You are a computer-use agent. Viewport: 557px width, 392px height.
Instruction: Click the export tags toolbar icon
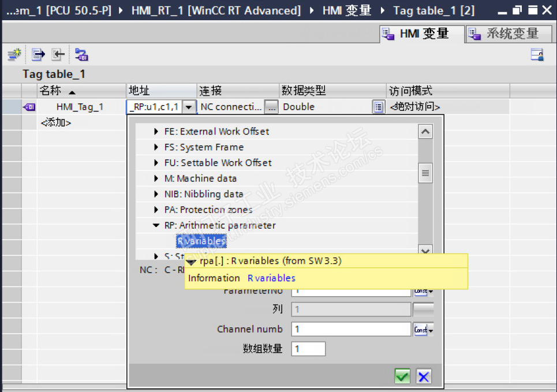tap(38, 55)
